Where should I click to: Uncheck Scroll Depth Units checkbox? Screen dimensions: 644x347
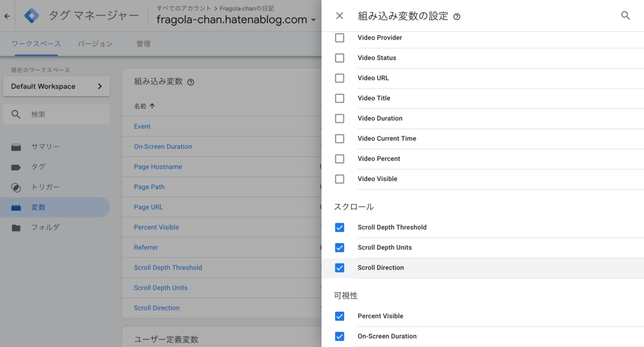(339, 248)
